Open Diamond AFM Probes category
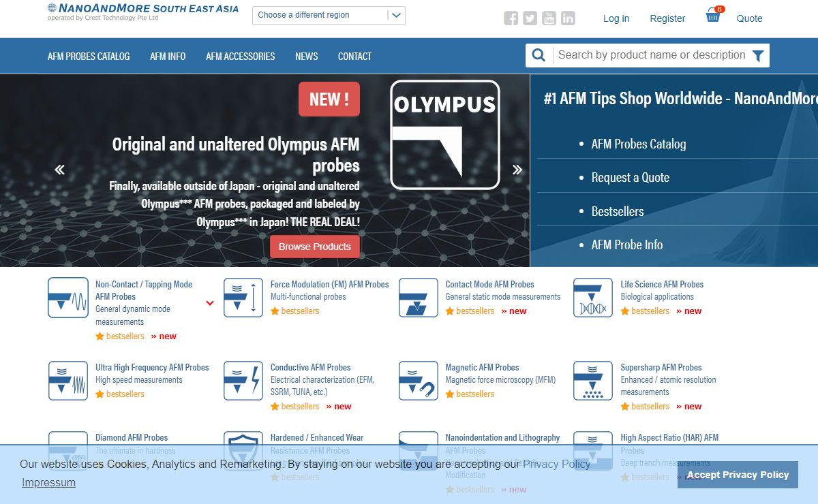This screenshot has height=504, width=818. (132, 437)
